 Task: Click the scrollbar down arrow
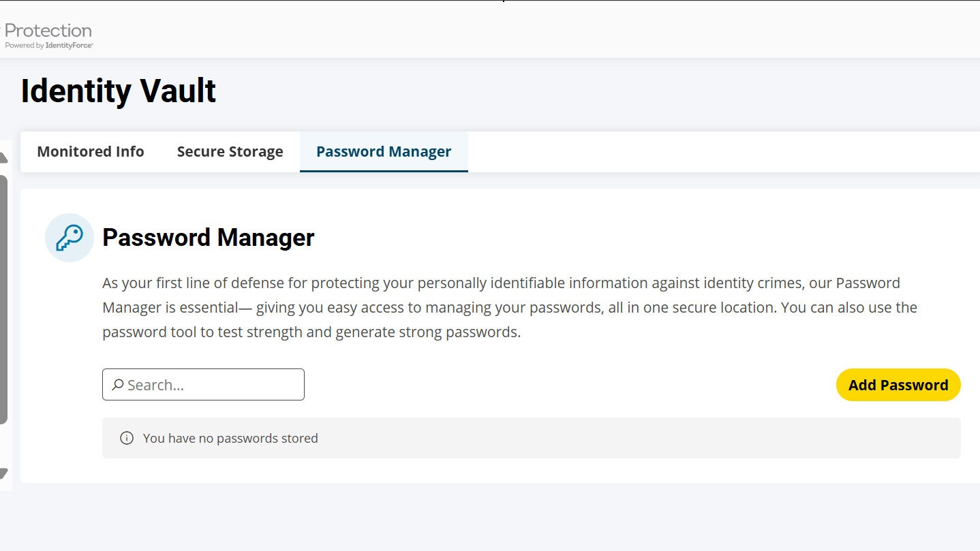click(3, 473)
